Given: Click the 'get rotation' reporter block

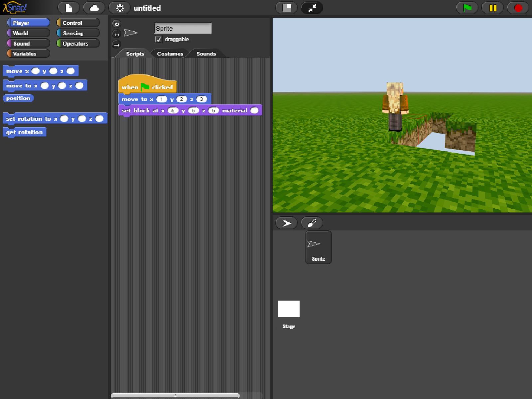Looking at the screenshot, I should [x=24, y=132].
